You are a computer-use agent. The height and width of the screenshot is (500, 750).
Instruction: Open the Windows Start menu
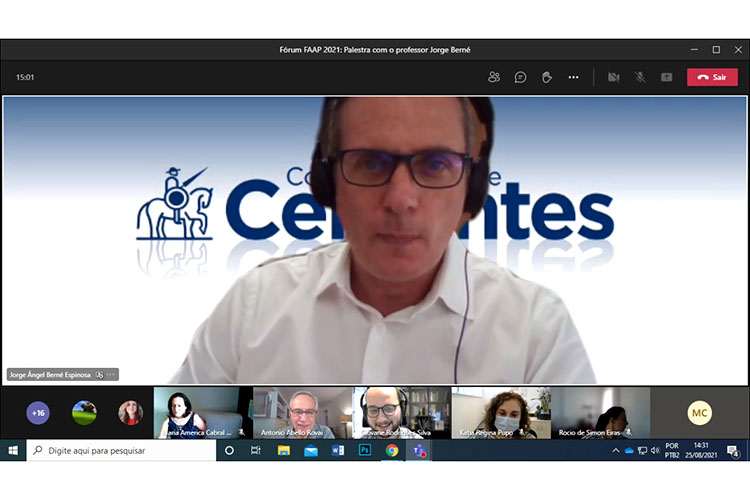coord(13,450)
